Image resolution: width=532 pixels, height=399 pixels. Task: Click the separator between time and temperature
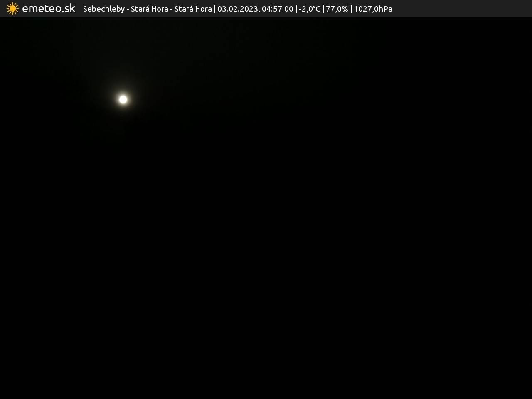click(x=296, y=9)
